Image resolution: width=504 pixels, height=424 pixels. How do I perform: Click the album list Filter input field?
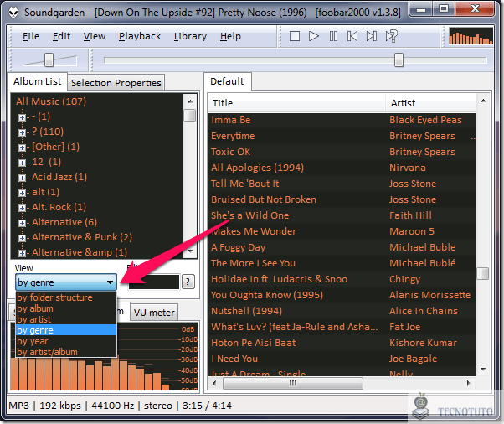pos(154,282)
